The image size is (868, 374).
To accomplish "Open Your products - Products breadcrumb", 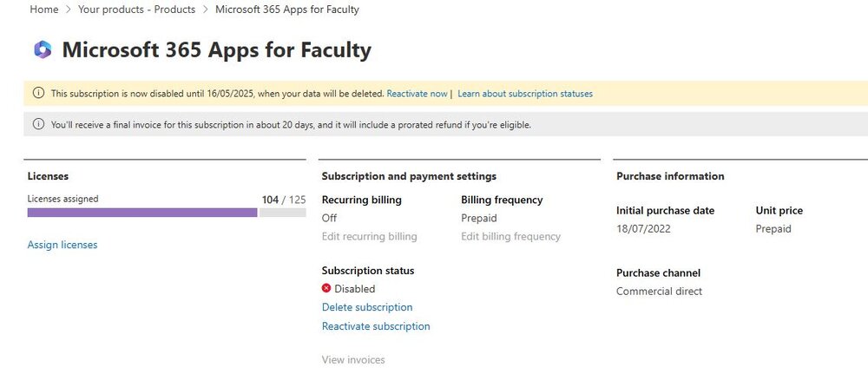I will [137, 10].
